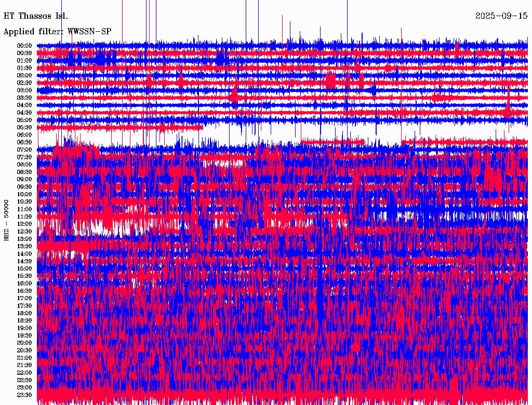This screenshot has height=405, width=532.
Task: Select the 00:30 time row label
Action: (24, 53)
